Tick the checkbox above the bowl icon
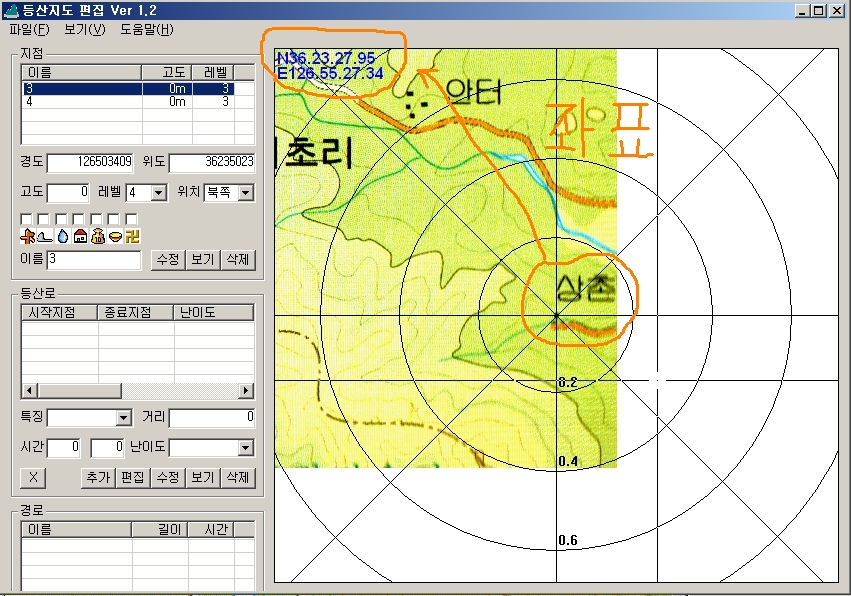 tap(113, 219)
